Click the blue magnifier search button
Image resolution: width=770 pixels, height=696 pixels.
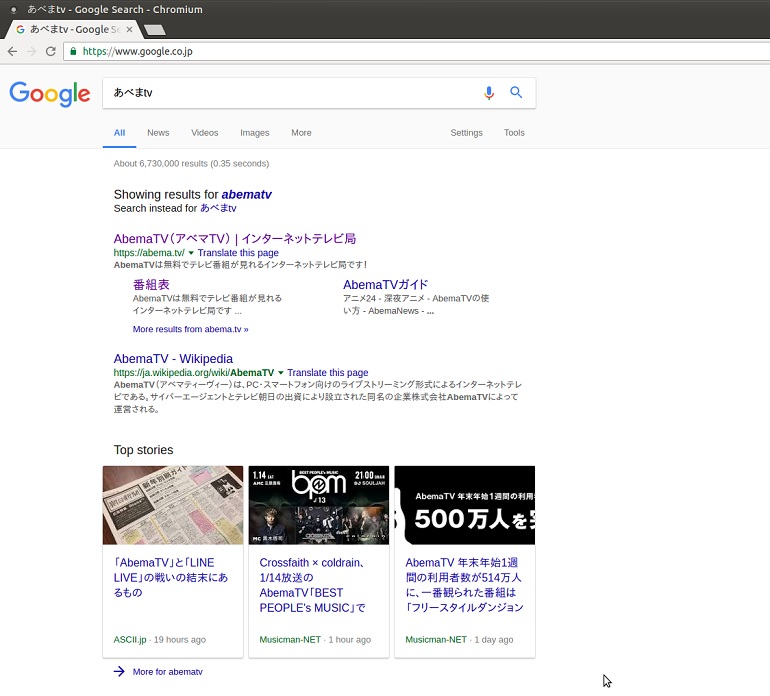(516, 92)
